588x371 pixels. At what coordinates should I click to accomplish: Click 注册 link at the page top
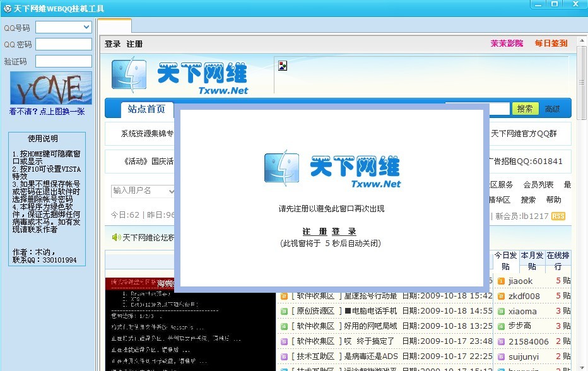tap(134, 44)
